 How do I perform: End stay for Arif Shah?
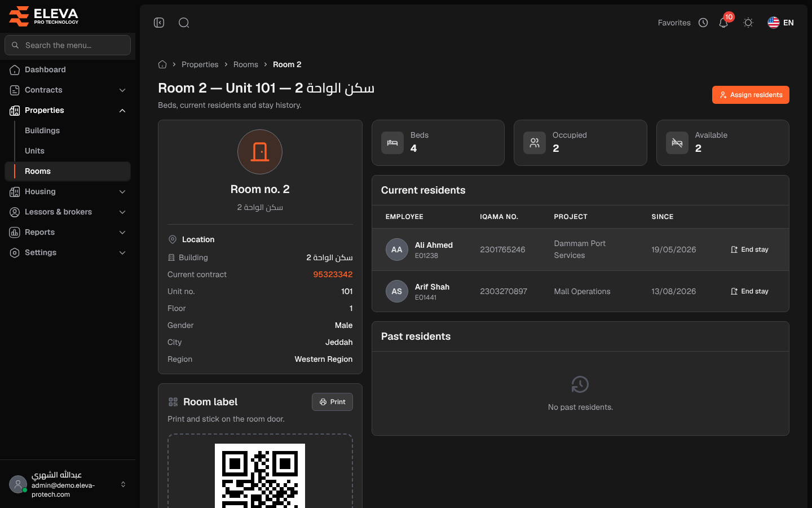click(749, 291)
